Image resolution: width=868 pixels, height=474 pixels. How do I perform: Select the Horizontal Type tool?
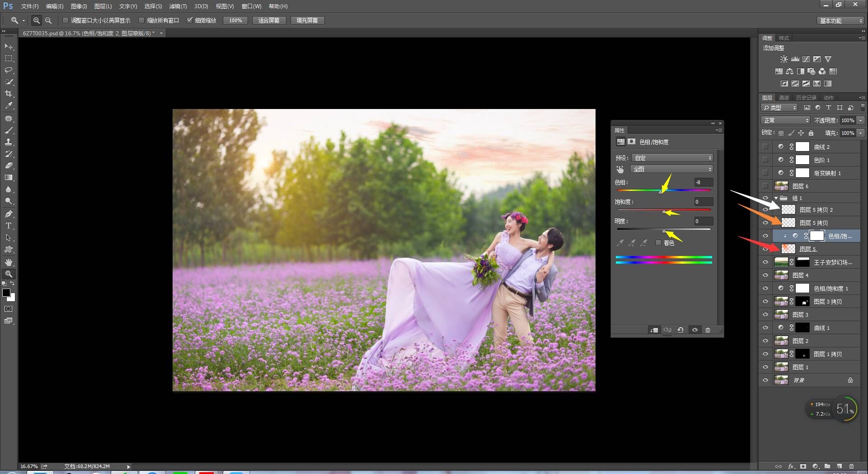[9, 226]
